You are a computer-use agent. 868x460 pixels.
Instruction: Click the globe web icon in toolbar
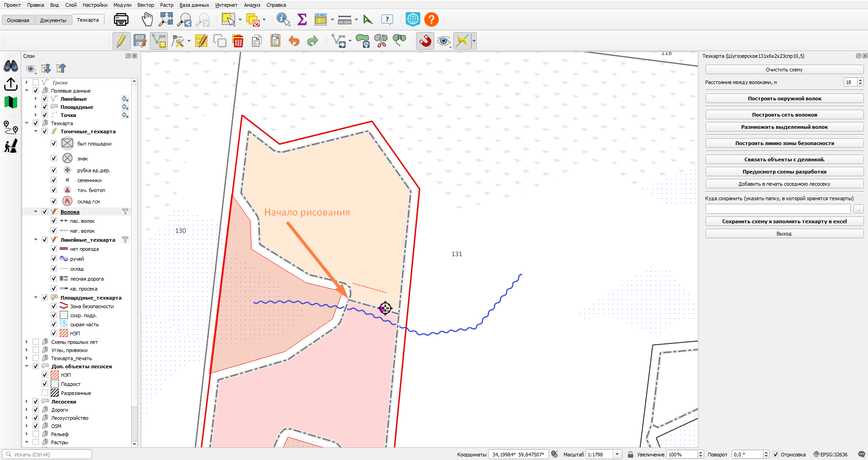[x=413, y=19]
